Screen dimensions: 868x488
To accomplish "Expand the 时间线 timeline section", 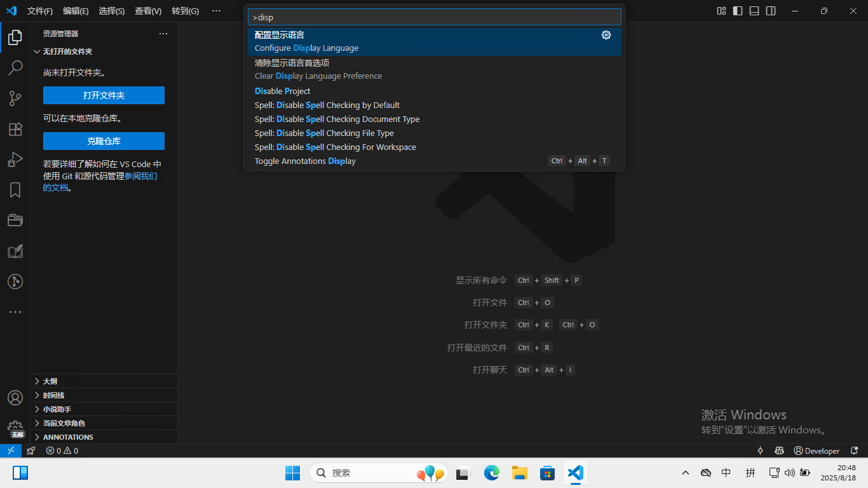I will coord(53,395).
